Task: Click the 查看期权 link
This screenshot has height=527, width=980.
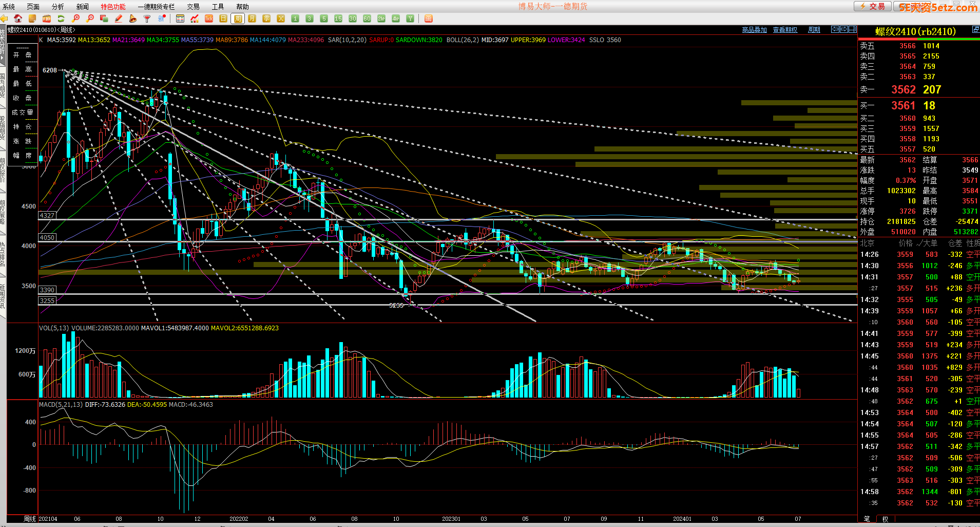Action: (x=785, y=30)
